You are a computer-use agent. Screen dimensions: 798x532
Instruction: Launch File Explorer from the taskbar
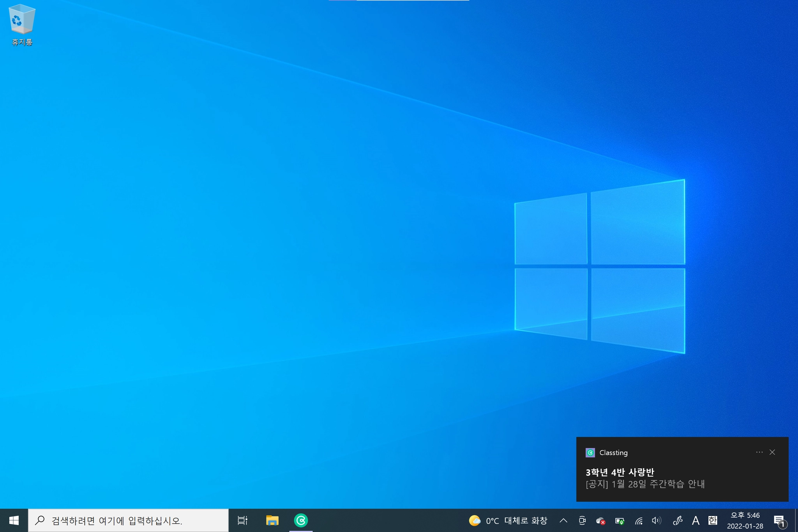coord(272,520)
